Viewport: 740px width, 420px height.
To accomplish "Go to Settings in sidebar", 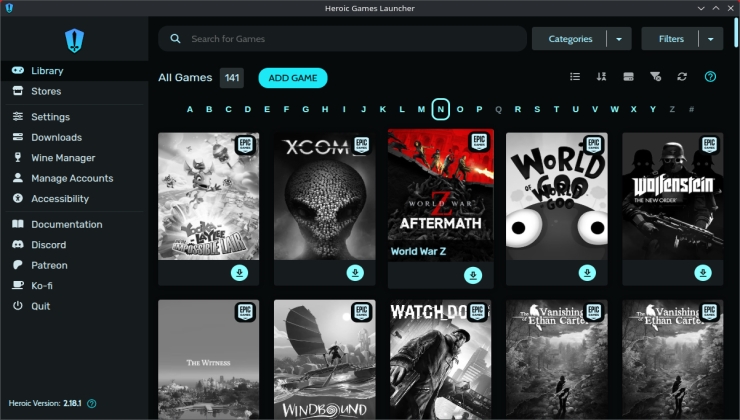I will [75, 117].
